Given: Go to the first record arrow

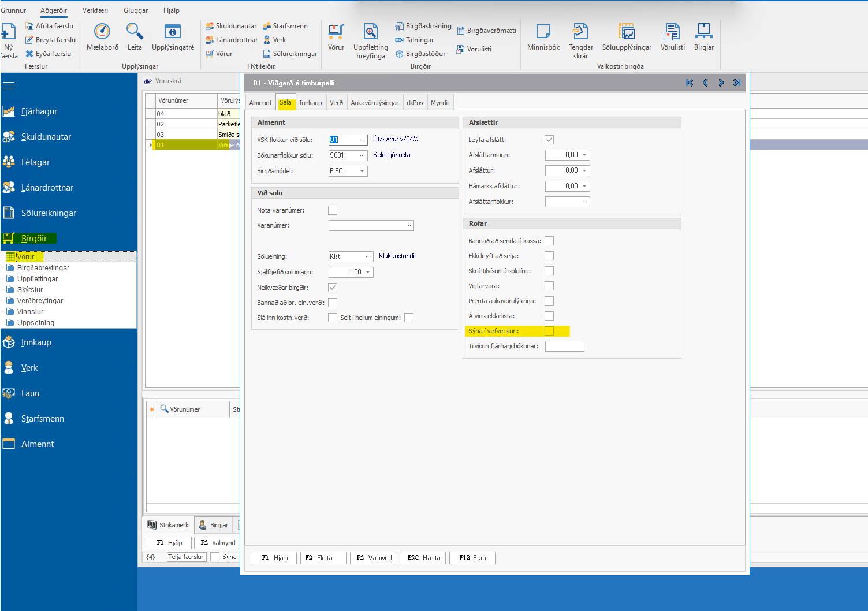Looking at the screenshot, I should [x=690, y=83].
